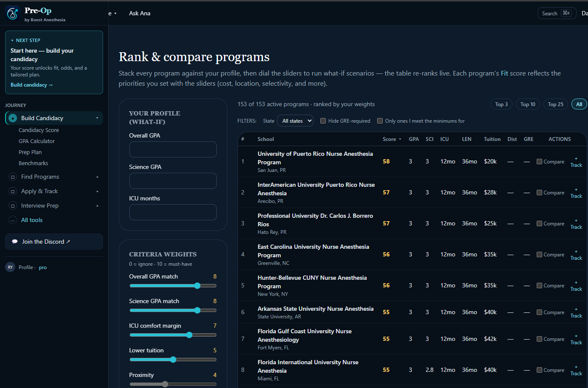588x388 pixels.
Task: Sort by Score column header
Action: coord(392,139)
